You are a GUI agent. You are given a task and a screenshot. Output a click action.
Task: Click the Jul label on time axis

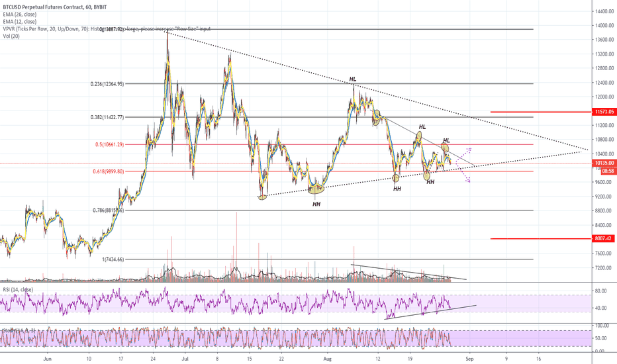[x=185, y=359]
